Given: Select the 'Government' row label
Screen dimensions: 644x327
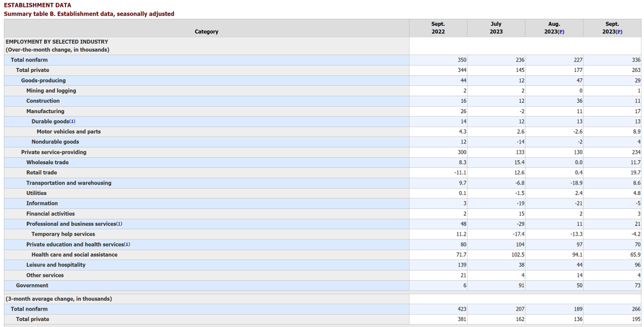Looking at the screenshot, I should coord(32,286).
